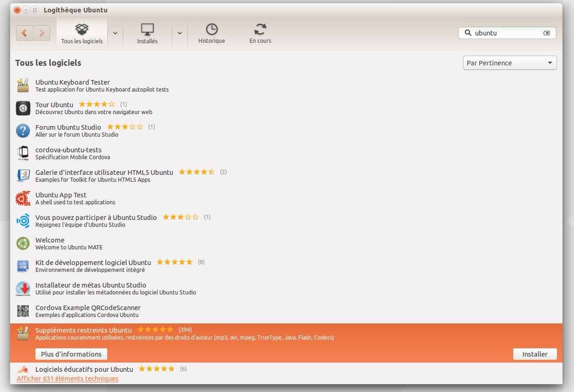
Task: Open the En cours tab
Action: (x=260, y=34)
